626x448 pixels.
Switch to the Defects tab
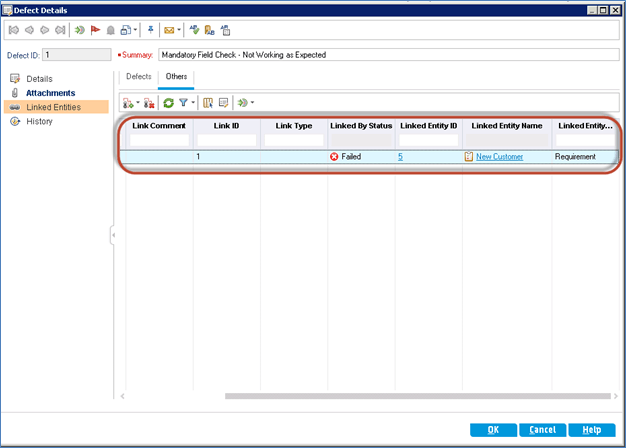(138, 76)
